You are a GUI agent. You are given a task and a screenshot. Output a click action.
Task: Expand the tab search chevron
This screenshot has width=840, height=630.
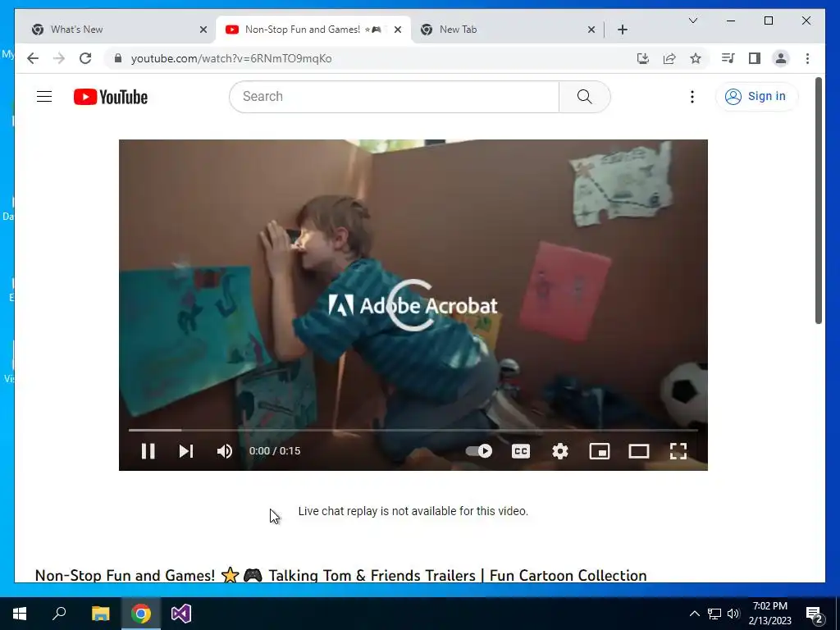coord(692,21)
